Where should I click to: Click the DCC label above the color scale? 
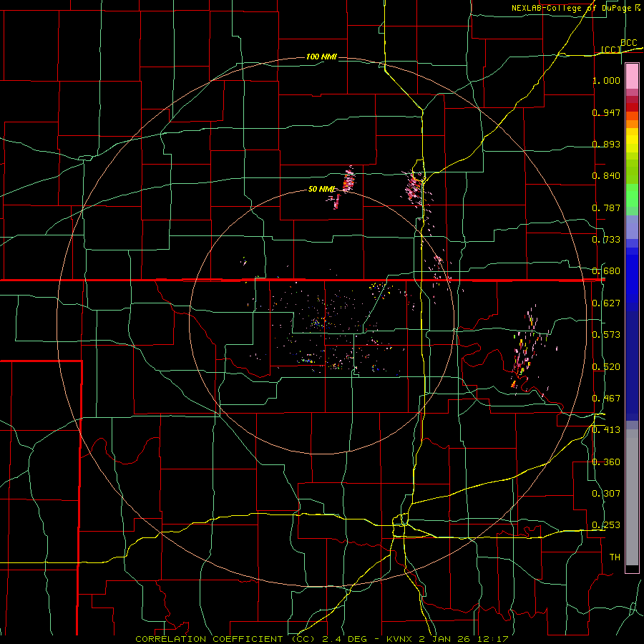tap(628, 43)
